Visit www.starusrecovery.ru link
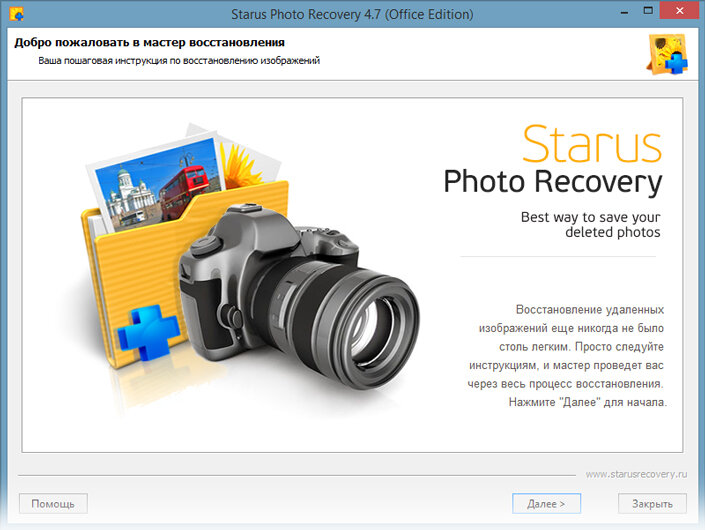The height and width of the screenshot is (530, 705). [x=636, y=474]
